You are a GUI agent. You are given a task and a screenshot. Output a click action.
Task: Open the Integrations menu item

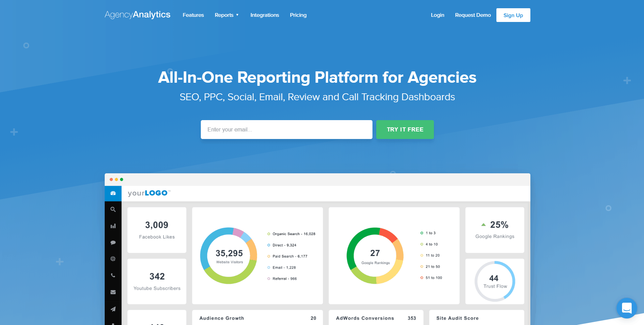(x=265, y=15)
